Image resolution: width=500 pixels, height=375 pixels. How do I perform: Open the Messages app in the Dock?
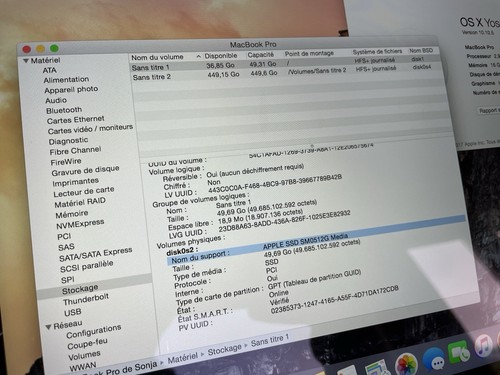click(434, 359)
